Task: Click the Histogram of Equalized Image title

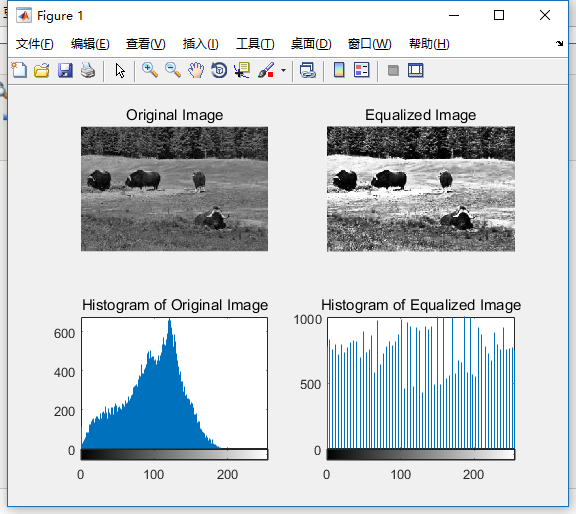Action: coord(421,305)
